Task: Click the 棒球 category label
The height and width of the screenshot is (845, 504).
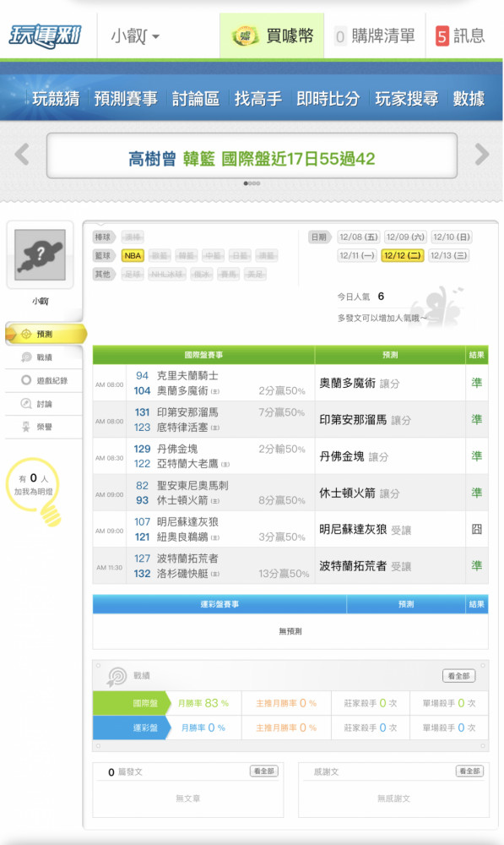Action: (x=104, y=237)
